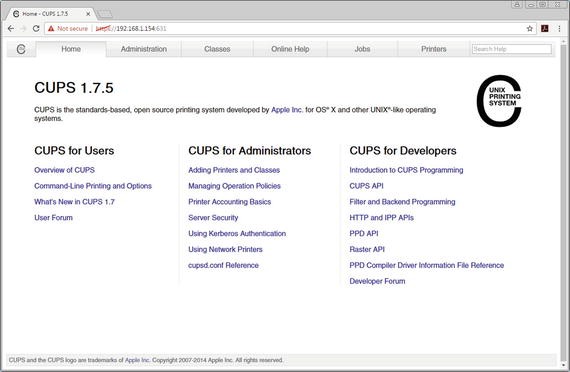Screen dimensions: 570x372
Task: Click the CUPS 1.7.5 page heading
Action: 74,88
